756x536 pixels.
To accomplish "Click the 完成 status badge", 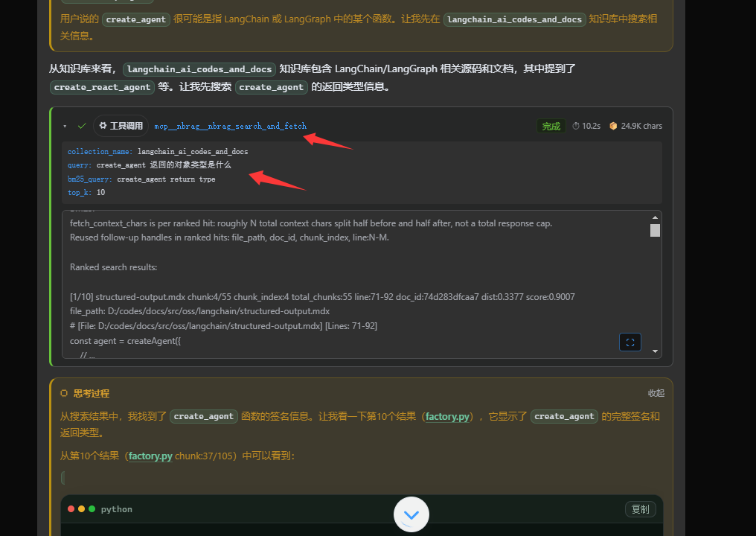I will (551, 126).
